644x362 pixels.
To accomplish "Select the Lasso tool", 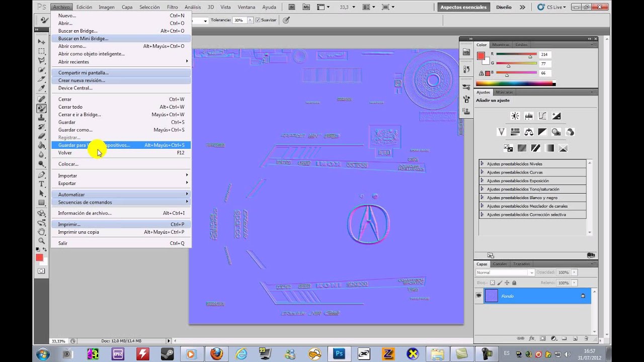I will click(x=42, y=60).
